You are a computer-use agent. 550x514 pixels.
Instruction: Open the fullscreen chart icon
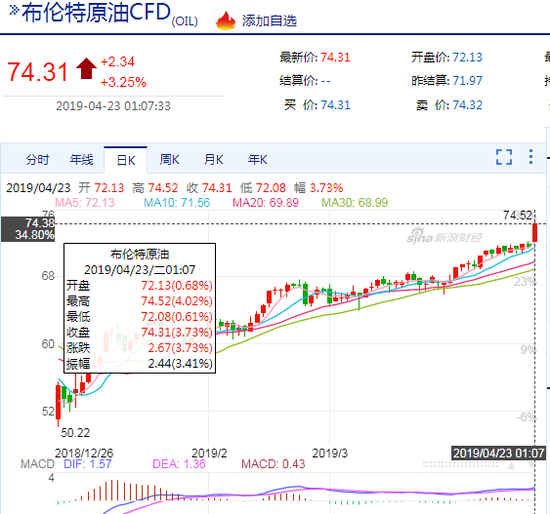click(x=504, y=157)
